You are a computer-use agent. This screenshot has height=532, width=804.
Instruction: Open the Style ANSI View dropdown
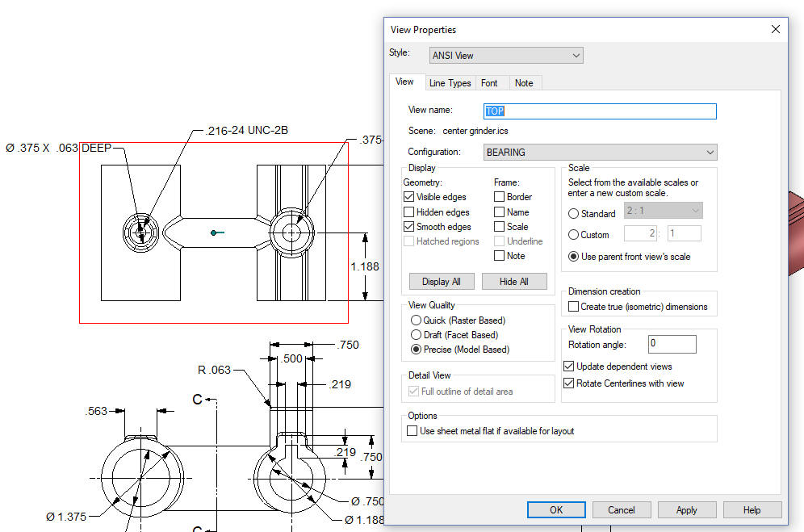point(507,56)
